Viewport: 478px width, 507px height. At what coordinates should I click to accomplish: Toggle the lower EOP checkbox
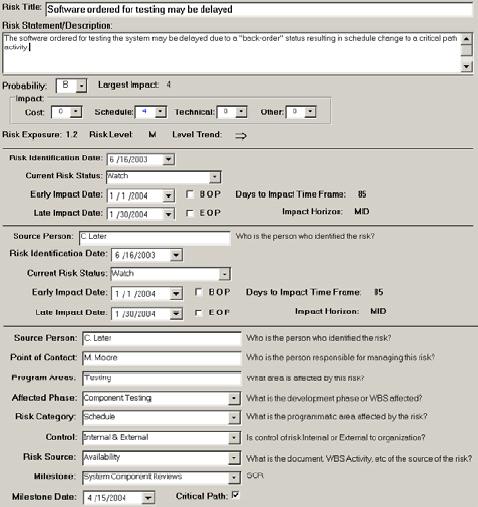click(198, 312)
